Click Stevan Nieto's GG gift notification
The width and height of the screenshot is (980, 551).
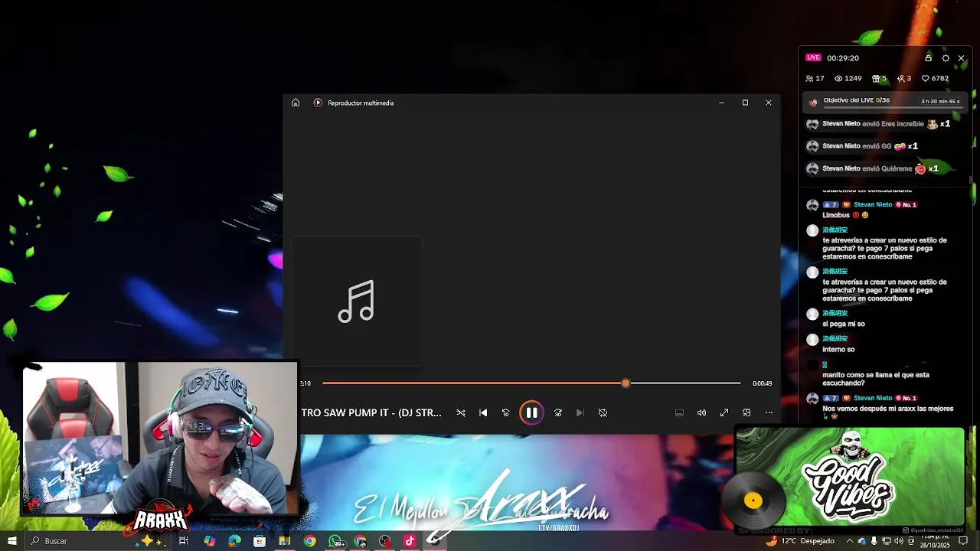click(x=862, y=146)
